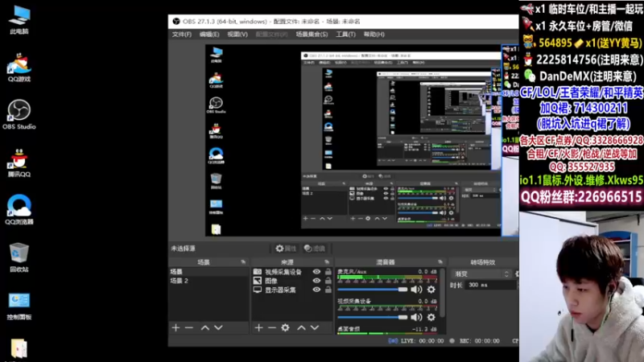Viewport: 644px width, 362px height.
Task: Select the 显示器采集 source row
Action: 291,290
